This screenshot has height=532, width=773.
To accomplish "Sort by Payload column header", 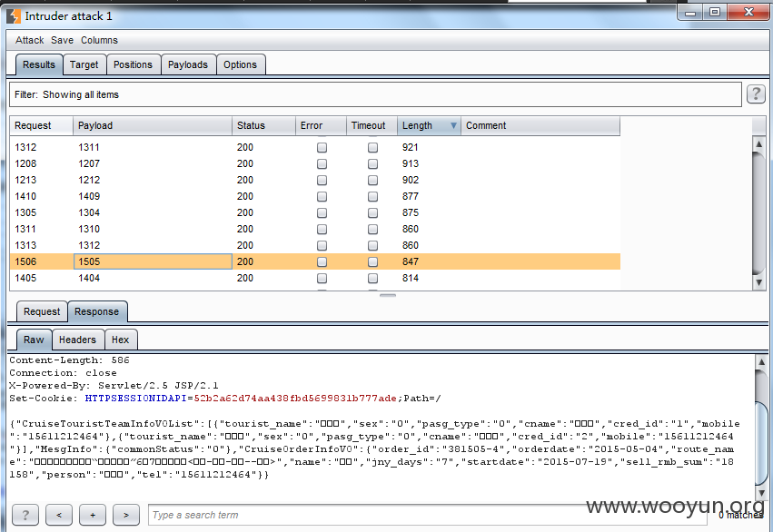I will [x=153, y=125].
